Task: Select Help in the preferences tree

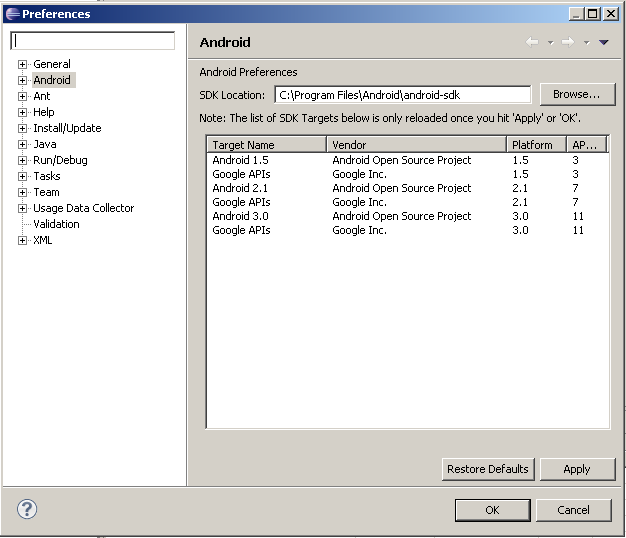Action: [44, 112]
